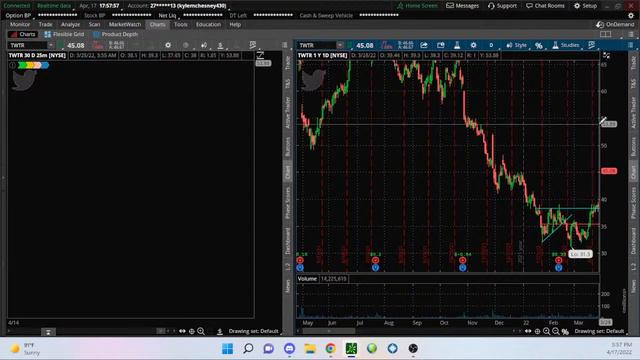The image size is (640, 360).
Task: Select the Tools tab
Action: click(x=180, y=24)
